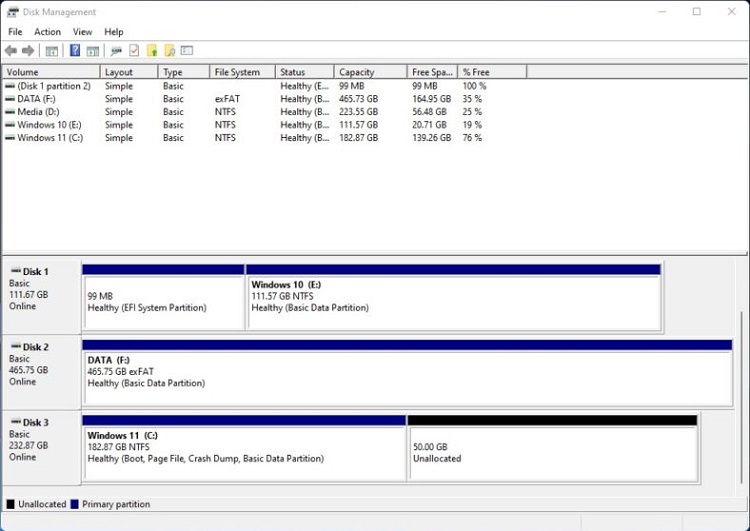Image resolution: width=750 pixels, height=531 pixels.
Task: Open the Action menu
Action: pyautogui.click(x=47, y=32)
